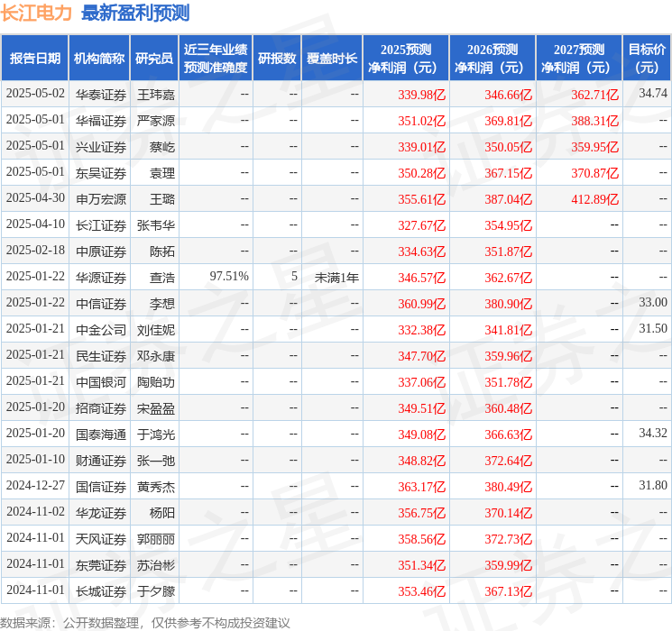Select the 研报数 column header

pyautogui.click(x=277, y=59)
